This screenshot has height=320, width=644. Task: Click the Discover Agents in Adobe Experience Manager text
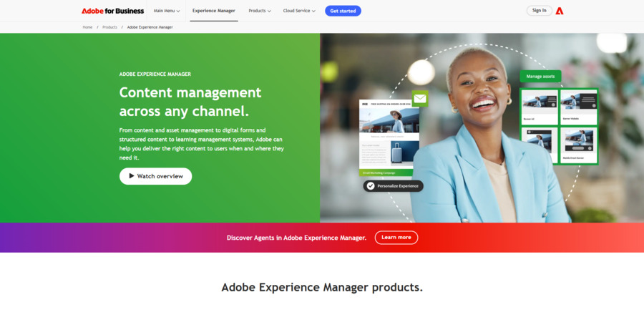coord(296,238)
